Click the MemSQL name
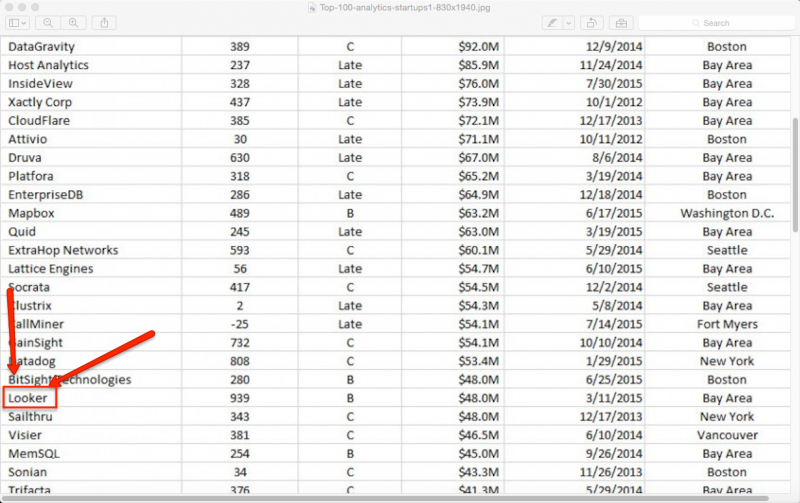Screen dimensions: 800x503 34,454
